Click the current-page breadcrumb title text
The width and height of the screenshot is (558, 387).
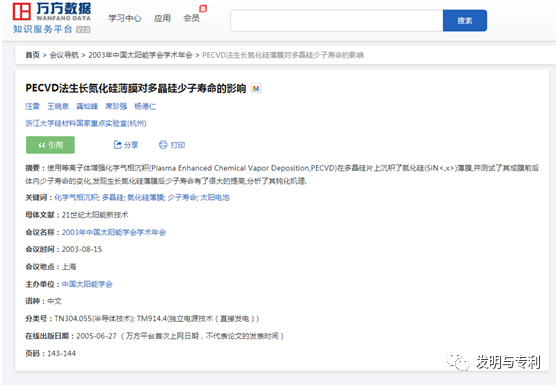tap(283, 55)
